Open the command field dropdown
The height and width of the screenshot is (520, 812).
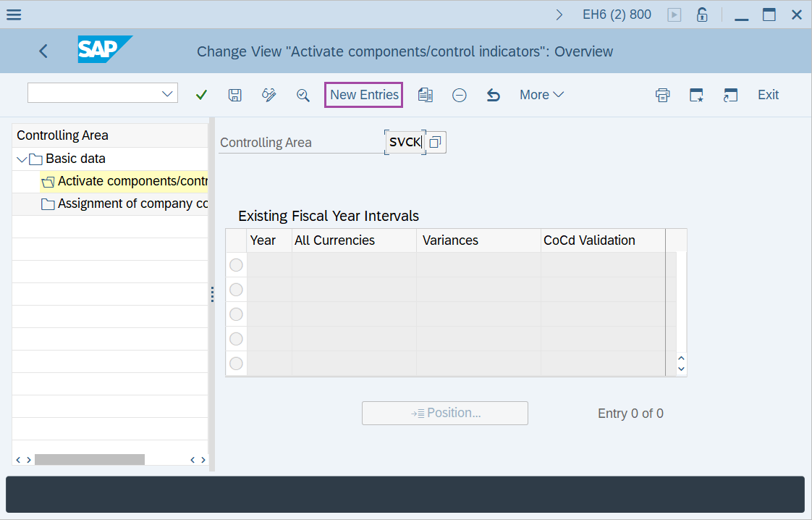click(x=168, y=93)
